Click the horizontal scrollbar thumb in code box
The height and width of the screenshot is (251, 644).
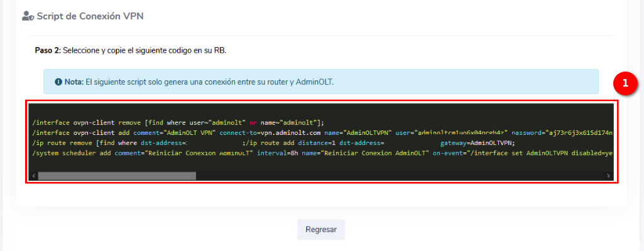(x=117, y=176)
